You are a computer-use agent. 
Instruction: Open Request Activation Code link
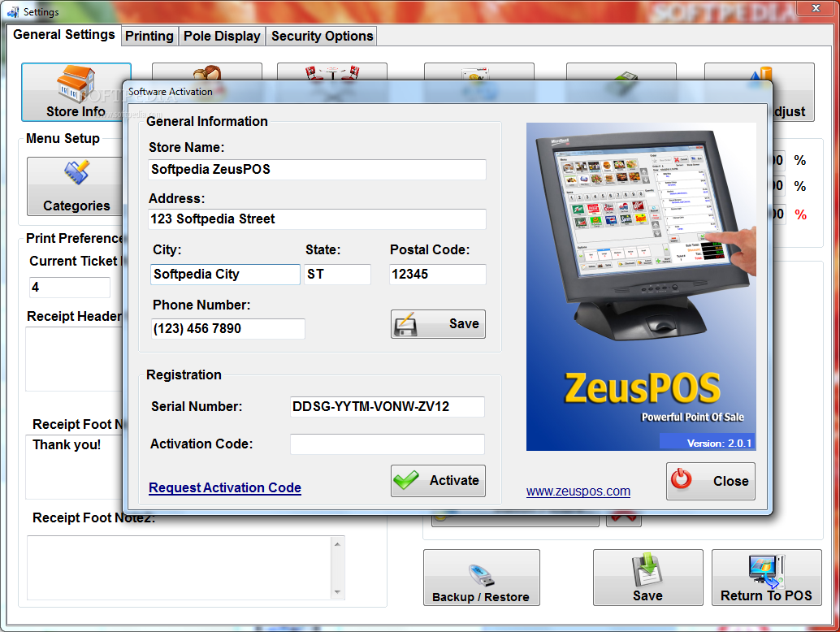click(225, 487)
